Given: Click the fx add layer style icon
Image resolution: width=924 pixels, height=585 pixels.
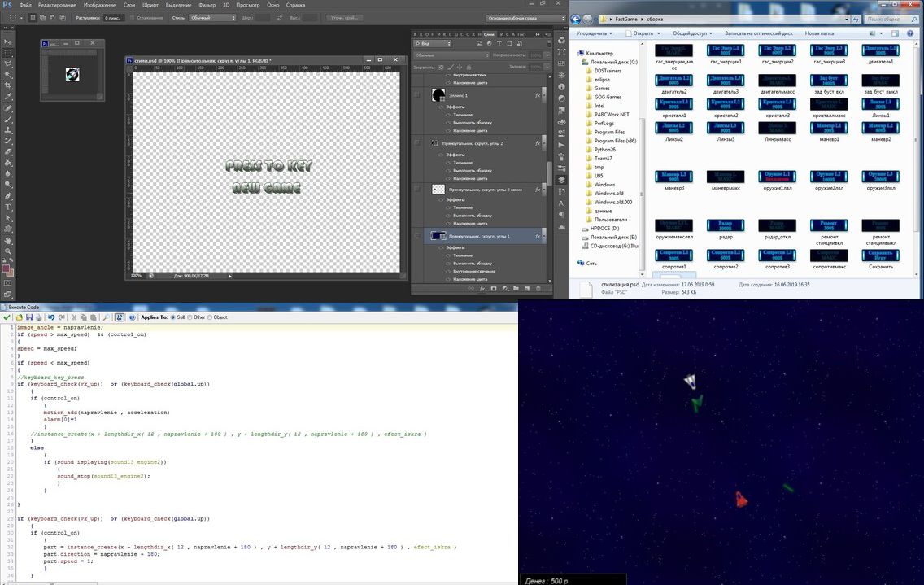Looking at the screenshot, I should point(482,288).
